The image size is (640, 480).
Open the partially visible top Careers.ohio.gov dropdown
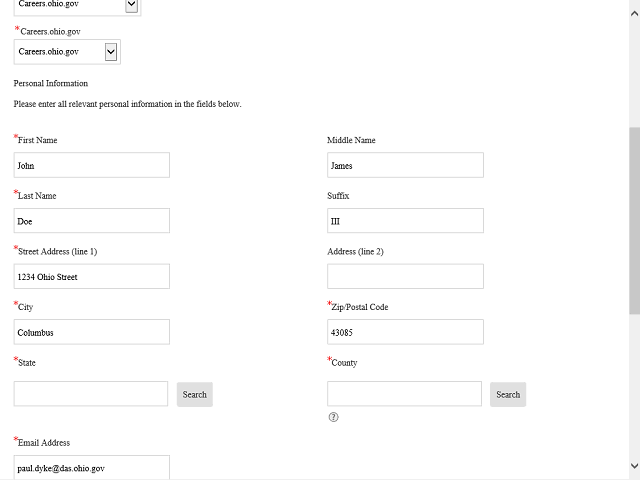coord(78,7)
